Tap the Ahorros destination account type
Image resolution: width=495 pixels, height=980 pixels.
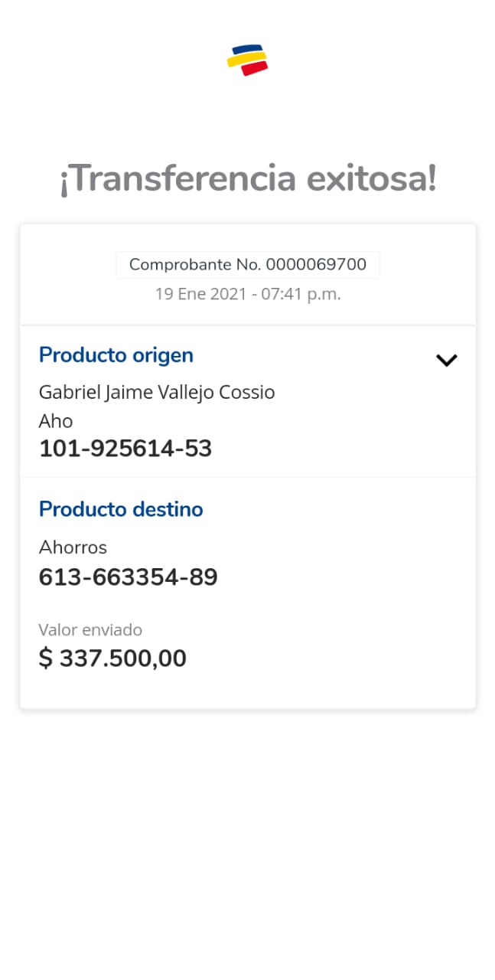[x=73, y=547]
